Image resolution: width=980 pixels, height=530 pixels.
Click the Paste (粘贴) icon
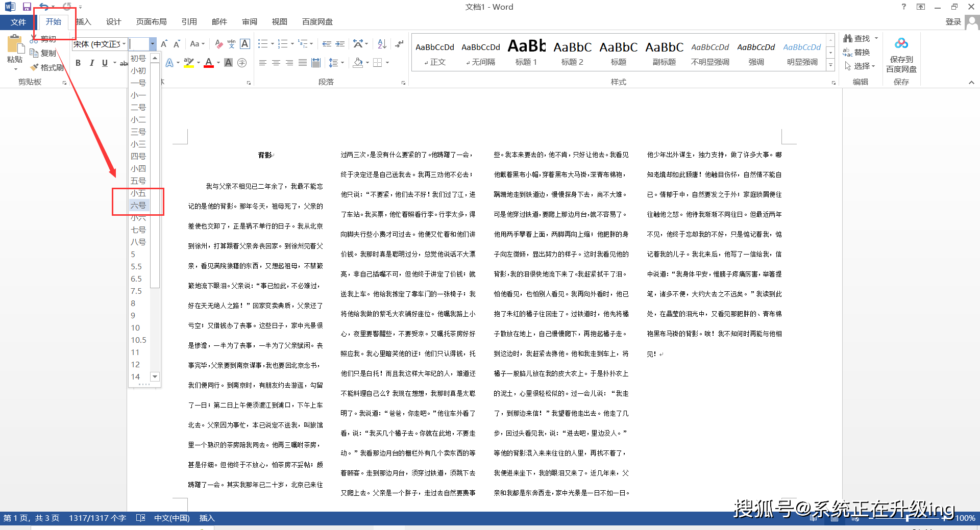(x=15, y=45)
